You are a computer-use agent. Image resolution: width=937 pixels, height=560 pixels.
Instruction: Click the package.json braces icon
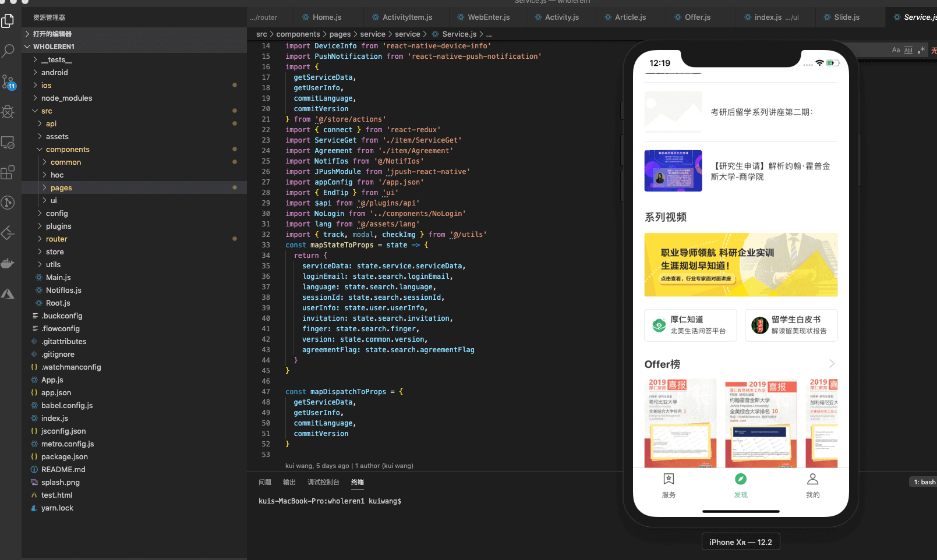tap(34, 456)
